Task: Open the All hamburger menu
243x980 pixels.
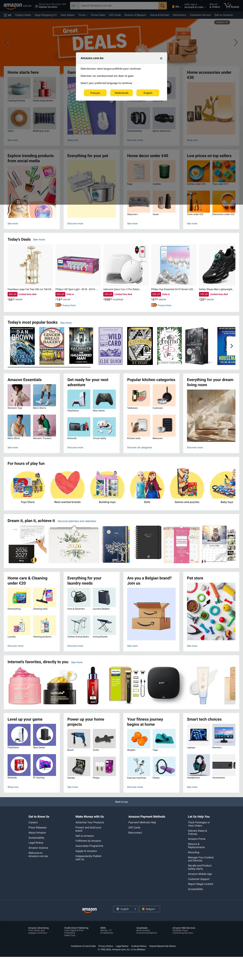Action: pyautogui.click(x=7, y=15)
